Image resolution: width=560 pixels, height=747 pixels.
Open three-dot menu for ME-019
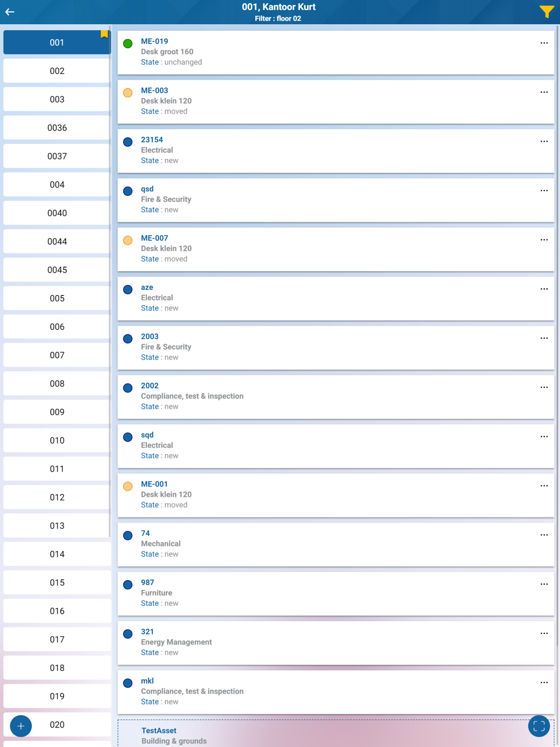544,43
